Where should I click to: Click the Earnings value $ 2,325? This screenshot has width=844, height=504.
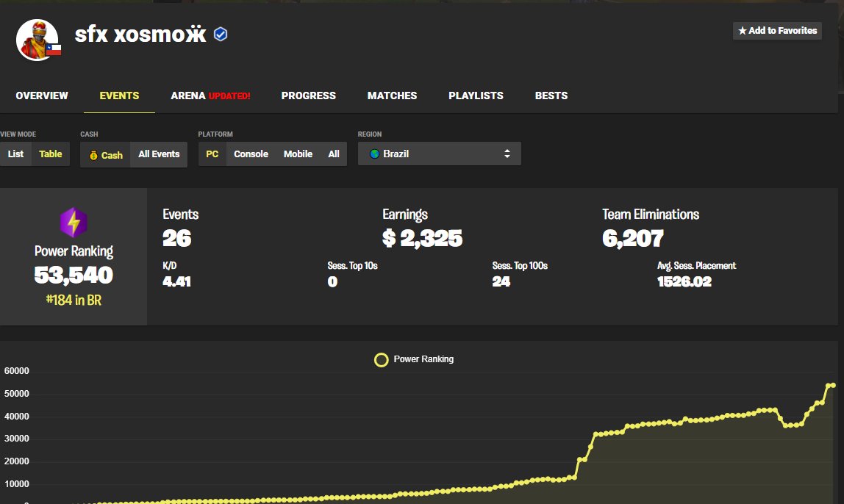[422, 238]
